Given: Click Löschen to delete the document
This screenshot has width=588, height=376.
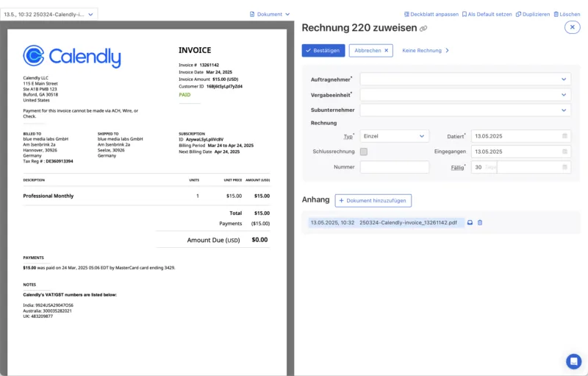Looking at the screenshot, I should point(566,14).
